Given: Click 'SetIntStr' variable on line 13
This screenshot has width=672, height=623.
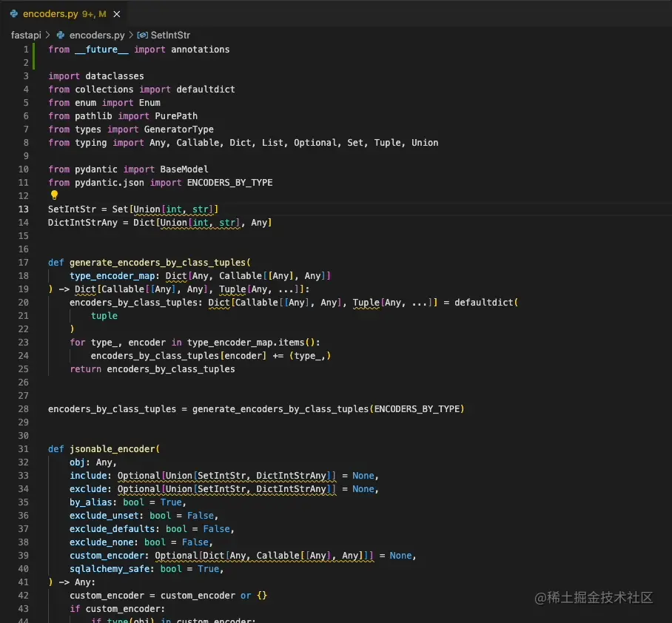Looking at the screenshot, I should click(x=72, y=209).
